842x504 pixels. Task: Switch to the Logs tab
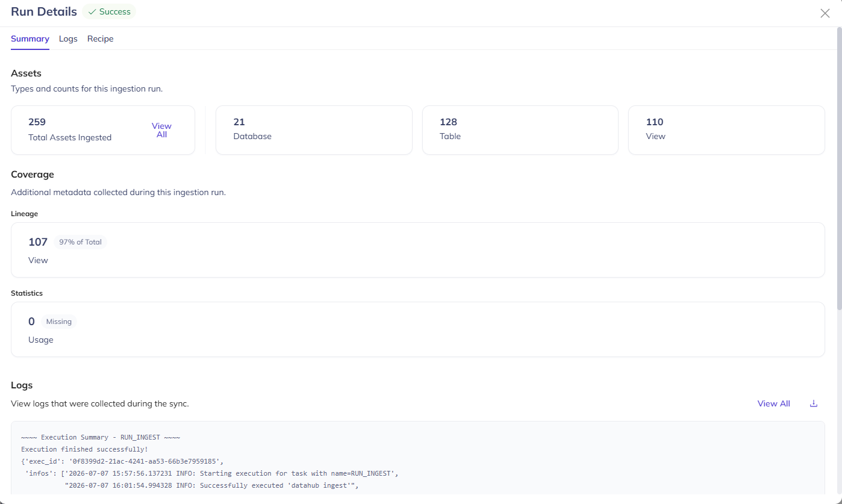68,39
